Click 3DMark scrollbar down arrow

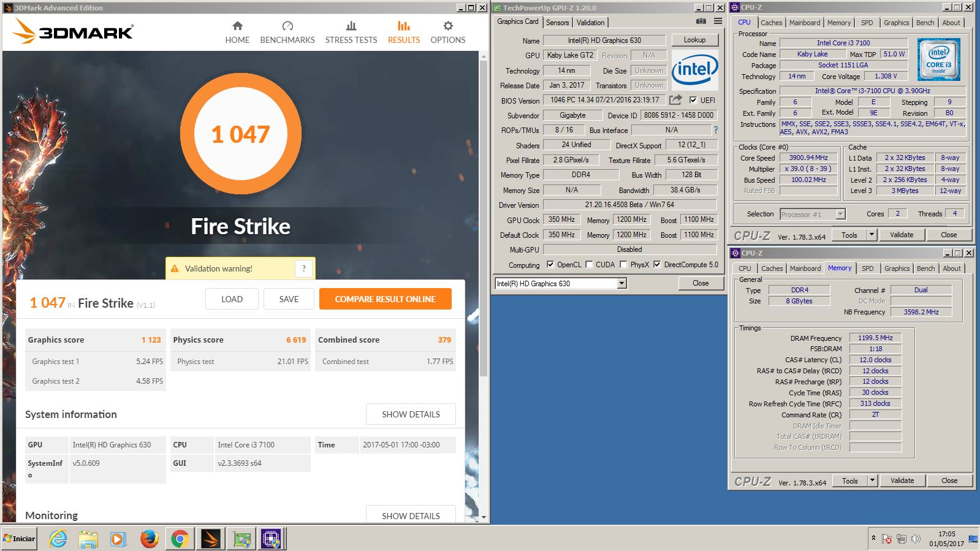pyautogui.click(x=484, y=517)
